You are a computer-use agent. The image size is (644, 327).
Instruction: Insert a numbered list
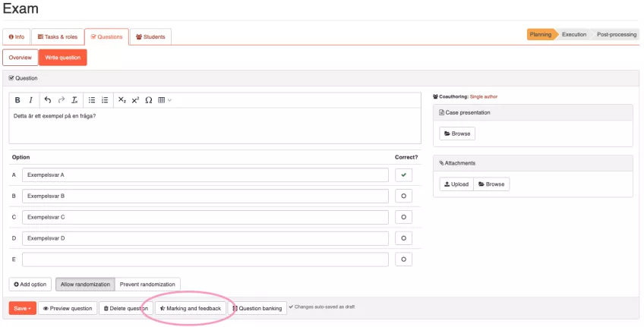(105, 100)
